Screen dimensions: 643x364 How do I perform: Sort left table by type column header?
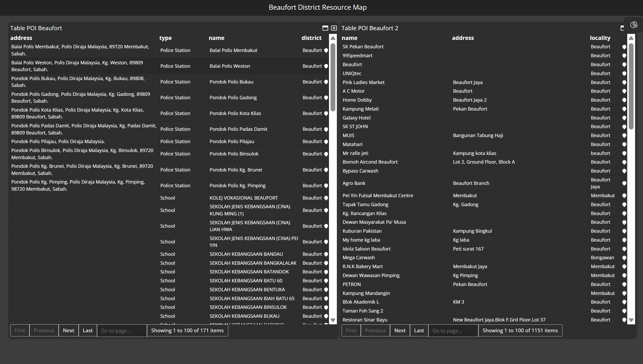pos(165,38)
